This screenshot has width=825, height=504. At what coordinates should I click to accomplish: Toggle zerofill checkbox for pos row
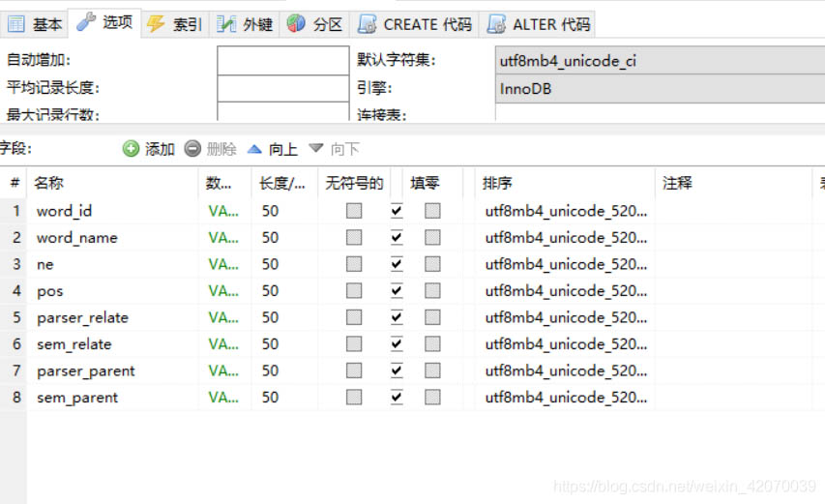coord(432,290)
